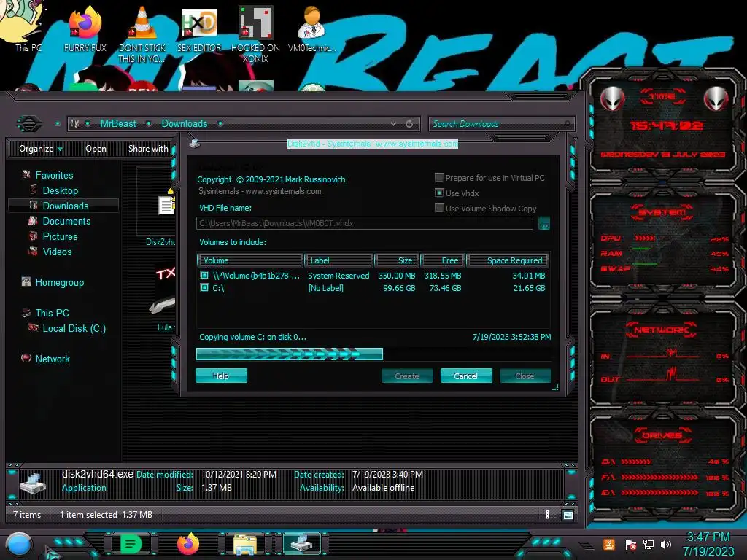Image resolution: width=747 pixels, height=560 pixels.
Task: Sort by the Volume column header
Action: [250, 260]
